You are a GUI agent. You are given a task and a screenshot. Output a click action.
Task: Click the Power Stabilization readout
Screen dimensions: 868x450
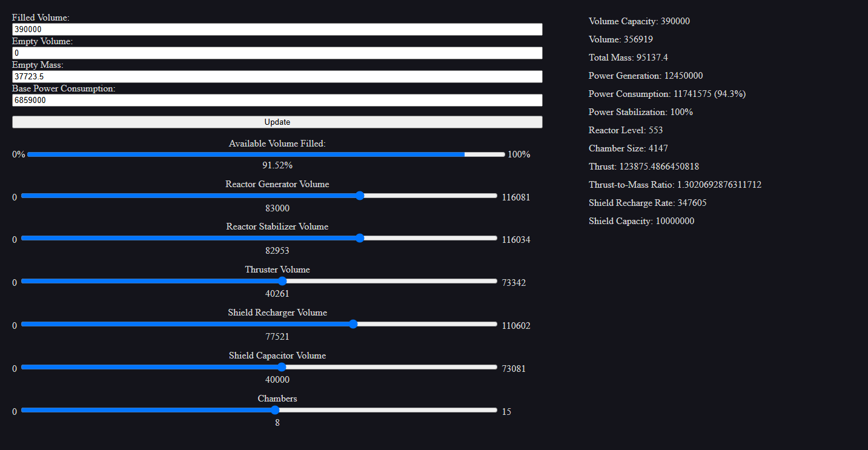[x=641, y=112]
